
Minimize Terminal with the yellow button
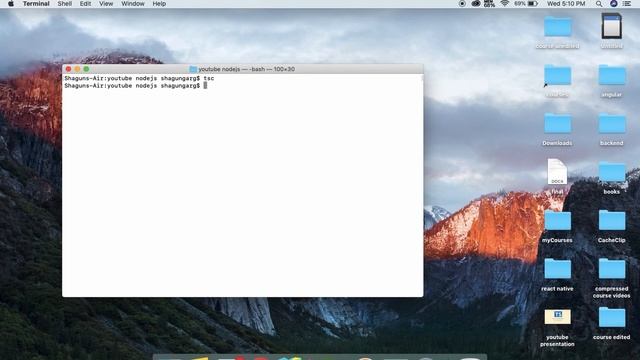[x=78, y=69]
